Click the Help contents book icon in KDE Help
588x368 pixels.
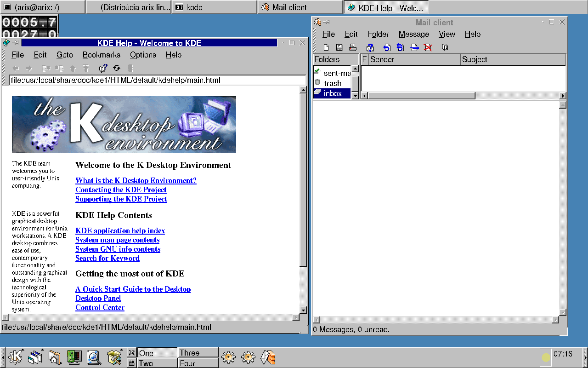103,68
